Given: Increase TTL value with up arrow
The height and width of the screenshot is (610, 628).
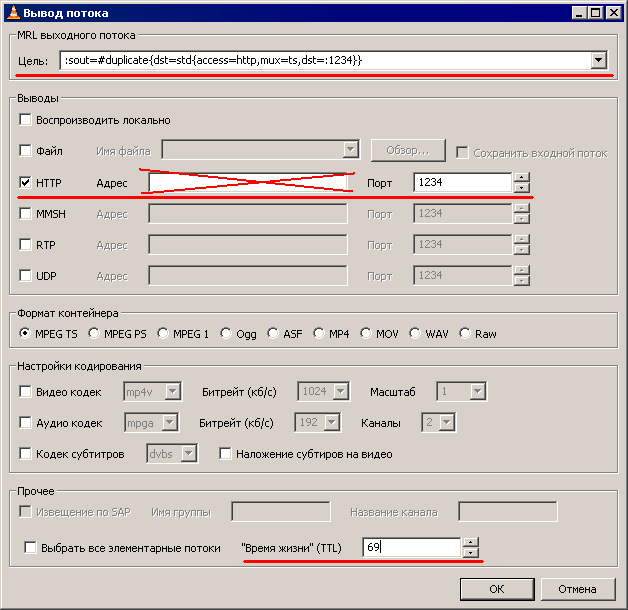Looking at the screenshot, I should (471, 543).
